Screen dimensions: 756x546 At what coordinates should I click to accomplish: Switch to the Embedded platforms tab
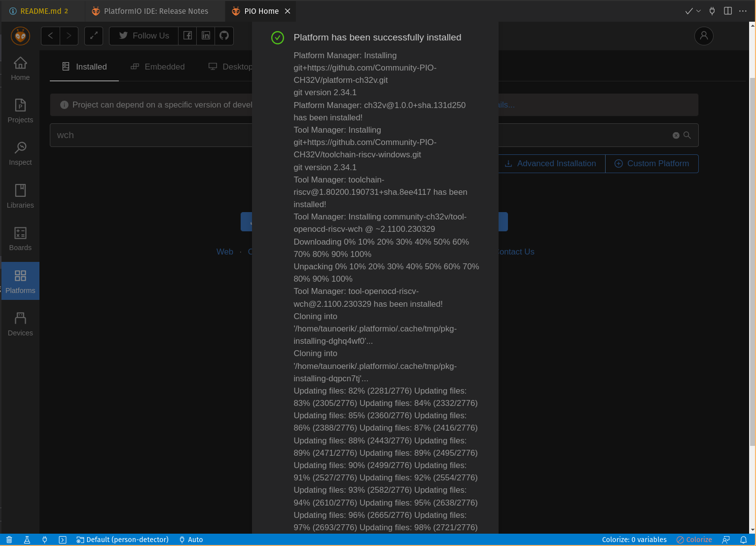tap(158, 67)
